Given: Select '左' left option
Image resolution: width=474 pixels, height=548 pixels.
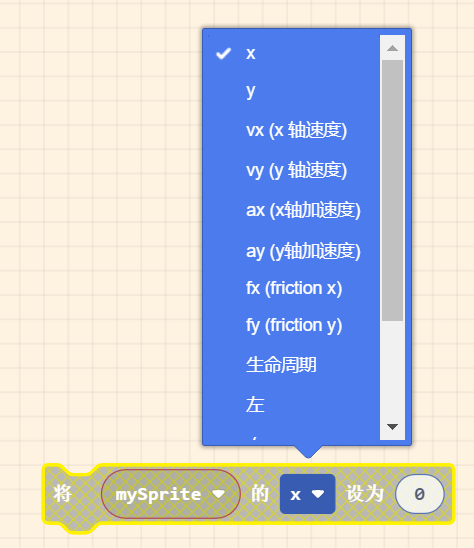Looking at the screenshot, I should pyautogui.click(x=291, y=405).
